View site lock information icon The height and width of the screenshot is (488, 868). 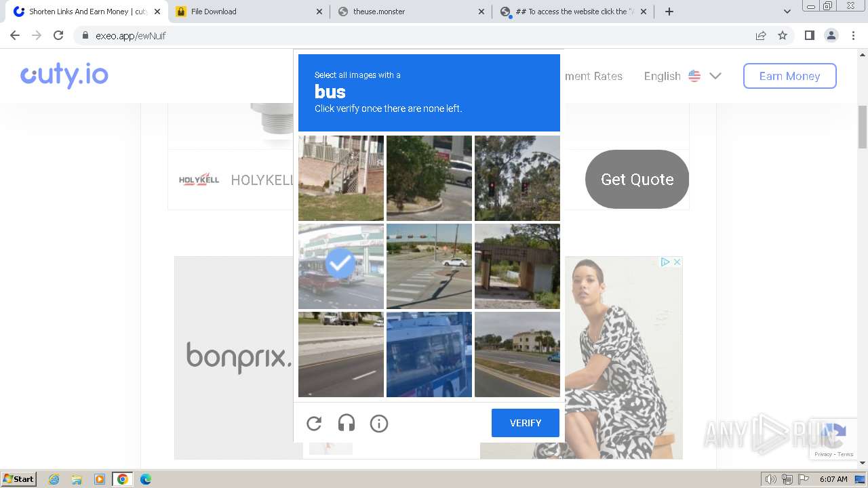point(85,36)
